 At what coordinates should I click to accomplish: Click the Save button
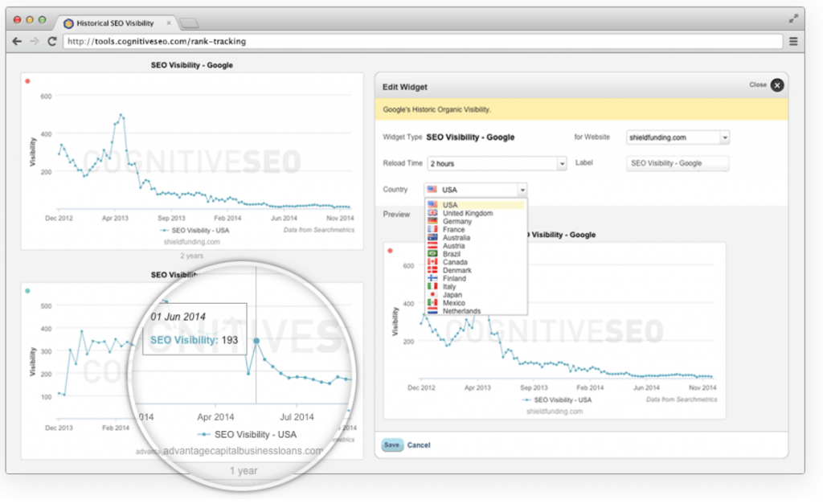(x=391, y=445)
